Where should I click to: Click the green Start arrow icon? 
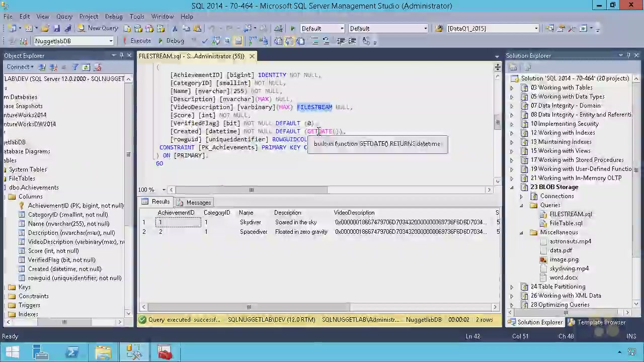point(293,29)
